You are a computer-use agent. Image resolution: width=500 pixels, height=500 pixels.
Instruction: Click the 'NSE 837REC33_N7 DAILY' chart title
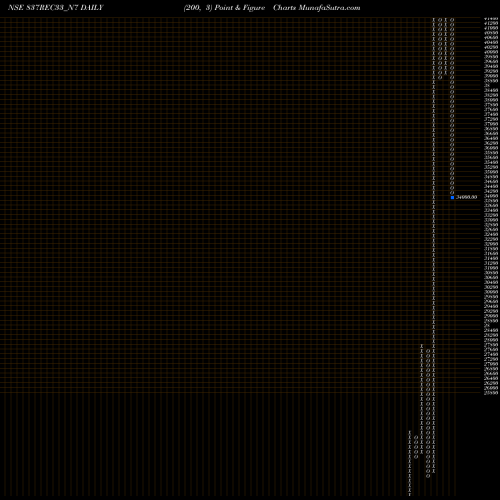point(56,8)
